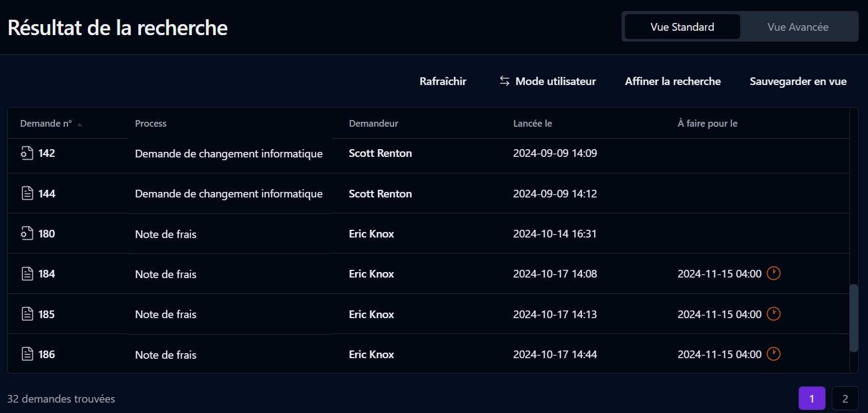
Task: Click the document icon beside request 144
Action: [27, 194]
